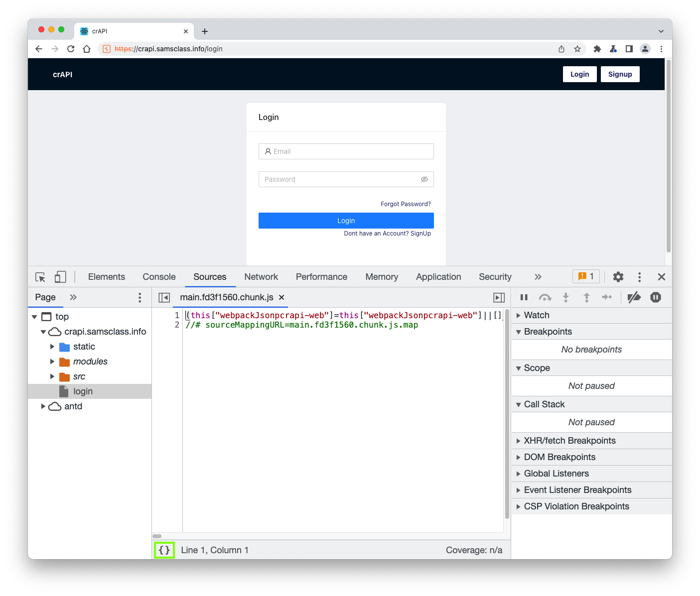The width and height of the screenshot is (700, 596).
Task: Open the Extensions puzzle icon
Action: coord(597,49)
